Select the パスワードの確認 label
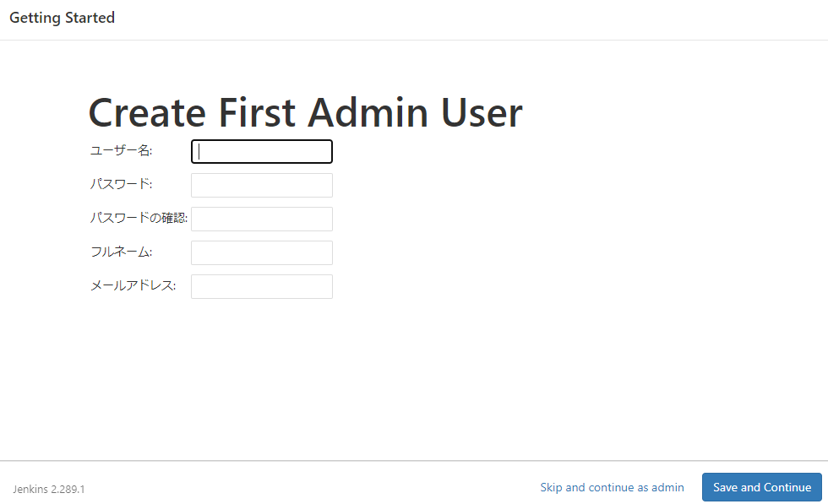 pyautogui.click(x=139, y=218)
